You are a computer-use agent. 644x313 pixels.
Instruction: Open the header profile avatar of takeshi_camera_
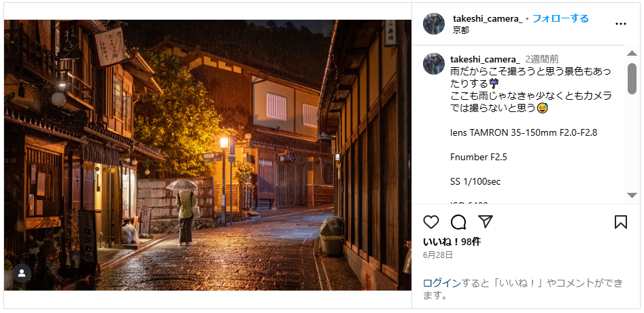434,24
